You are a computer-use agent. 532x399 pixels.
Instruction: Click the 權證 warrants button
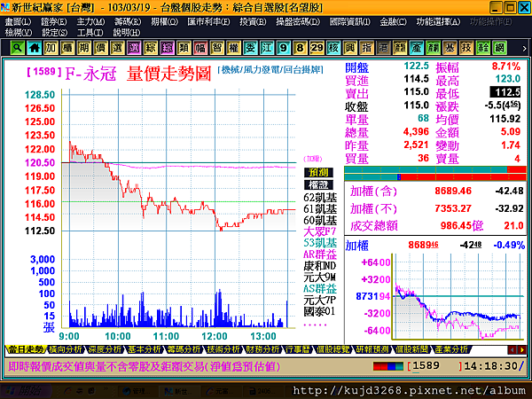coord(318,185)
